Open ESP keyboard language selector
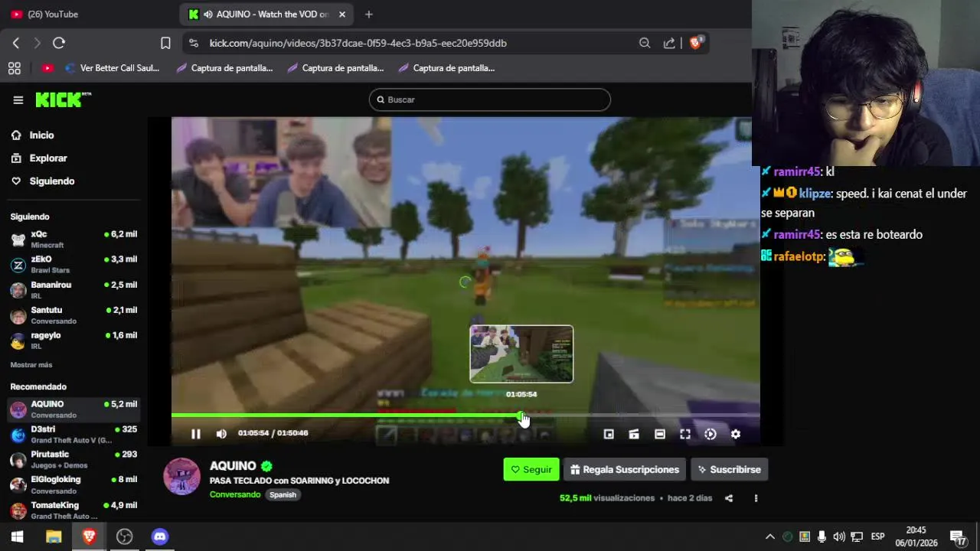Screen dimensions: 980x551 877,536
